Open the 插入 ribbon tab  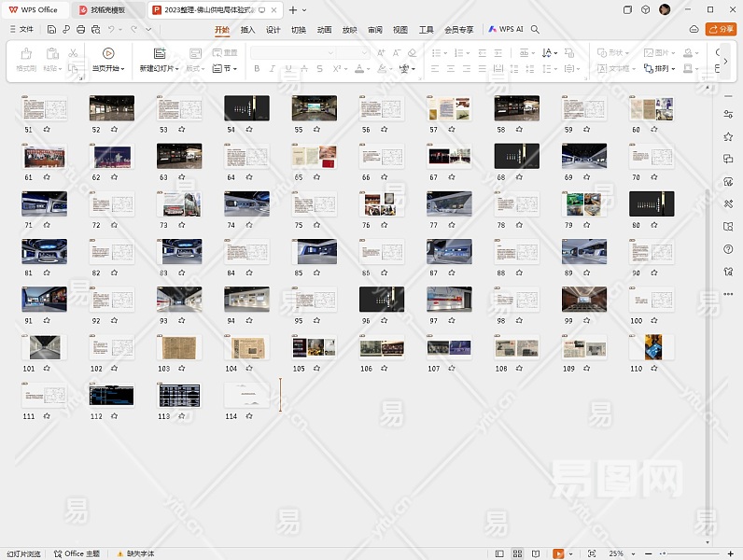coord(247,30)
